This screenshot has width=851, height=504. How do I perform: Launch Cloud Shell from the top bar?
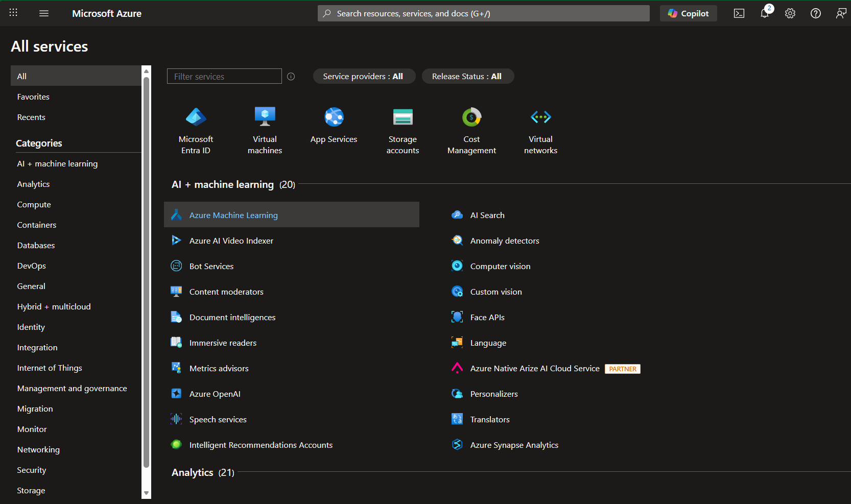tap(739, 13)
